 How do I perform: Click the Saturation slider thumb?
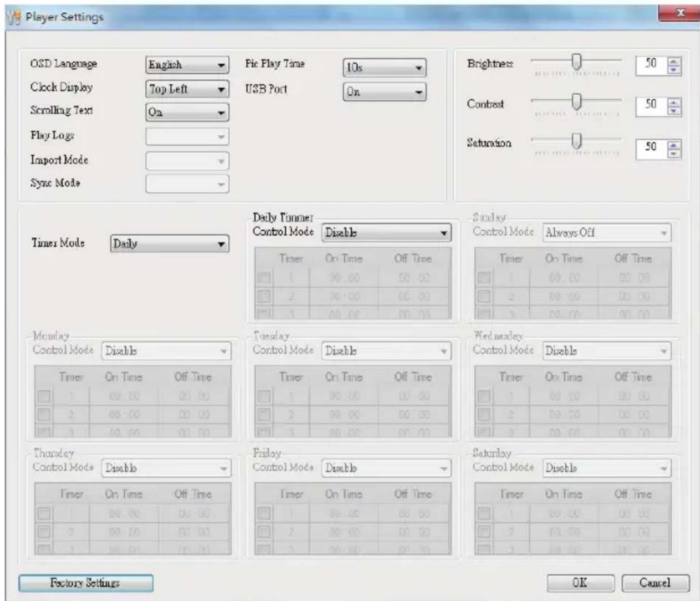tap(577, 141)
